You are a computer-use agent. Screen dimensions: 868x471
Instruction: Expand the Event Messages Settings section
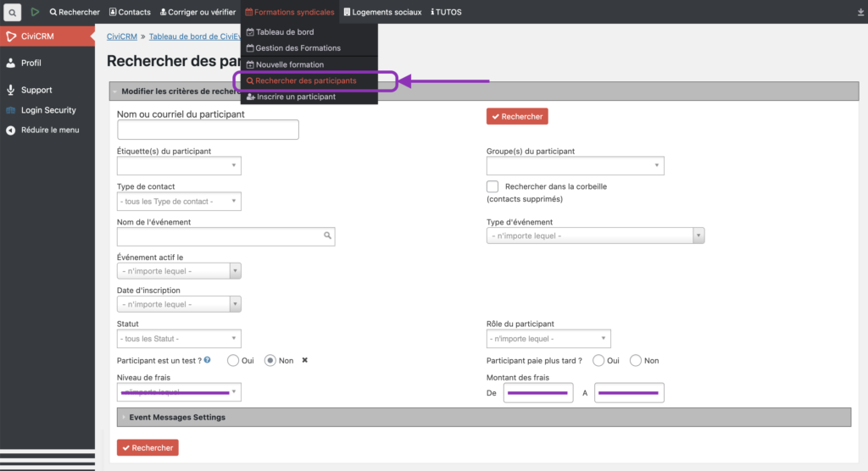coord(177,417)
